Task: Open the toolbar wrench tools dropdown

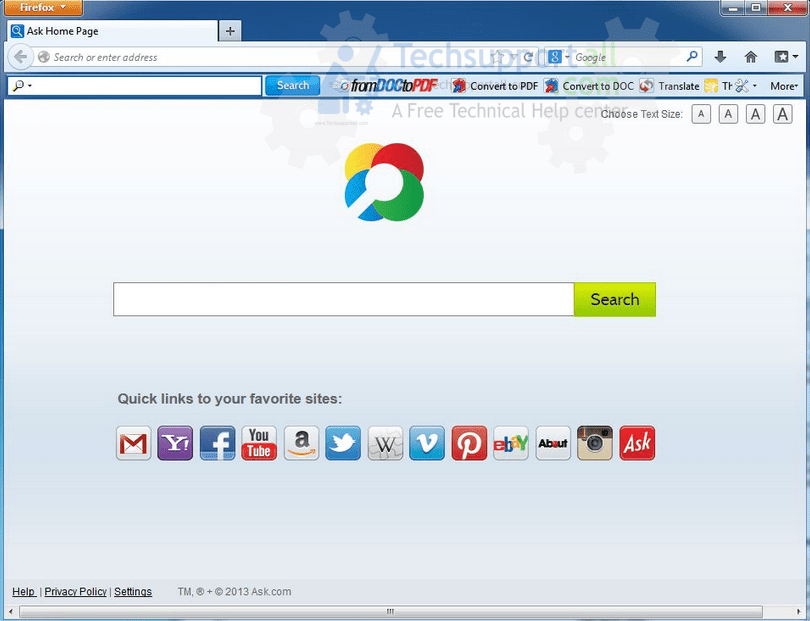Action: [x=746, y=86]
